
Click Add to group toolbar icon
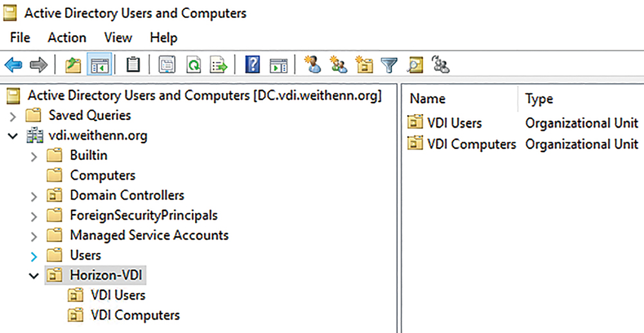tap(440, 65)
